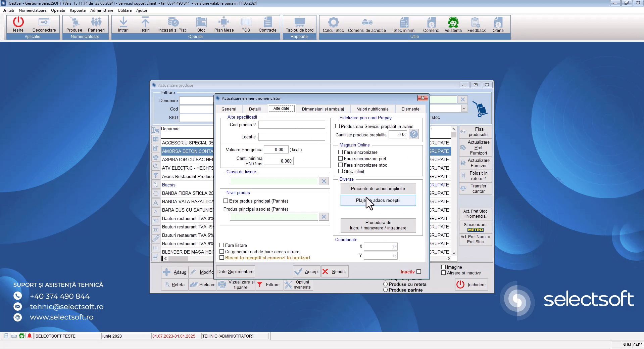644x349 pixels.
Task: Open Incasari si Plati toolbar icon
Action: [x=172, y=23]
